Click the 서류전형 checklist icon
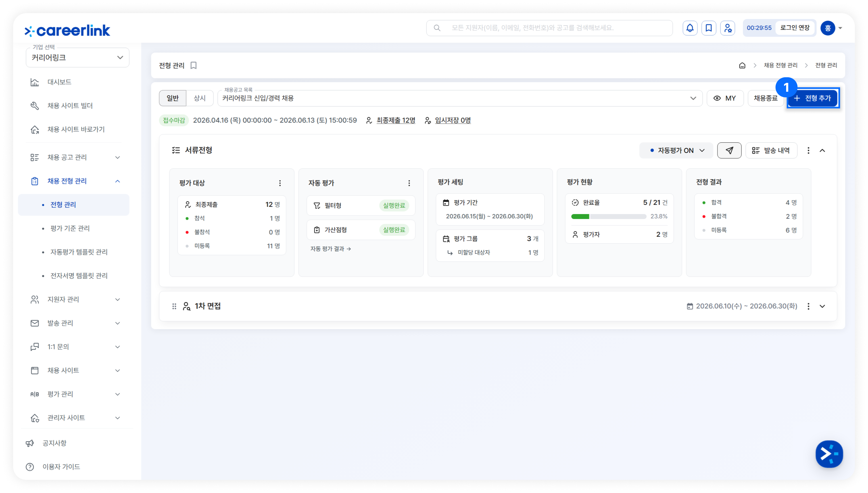Image resolution: width=868 pixels, height=493 pixels. pos(176,150)
